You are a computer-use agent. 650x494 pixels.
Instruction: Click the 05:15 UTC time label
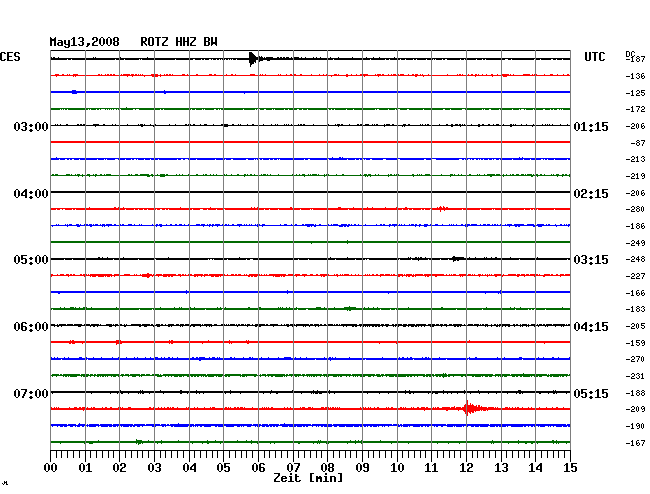pyautogui.click(x=591, y=393)
